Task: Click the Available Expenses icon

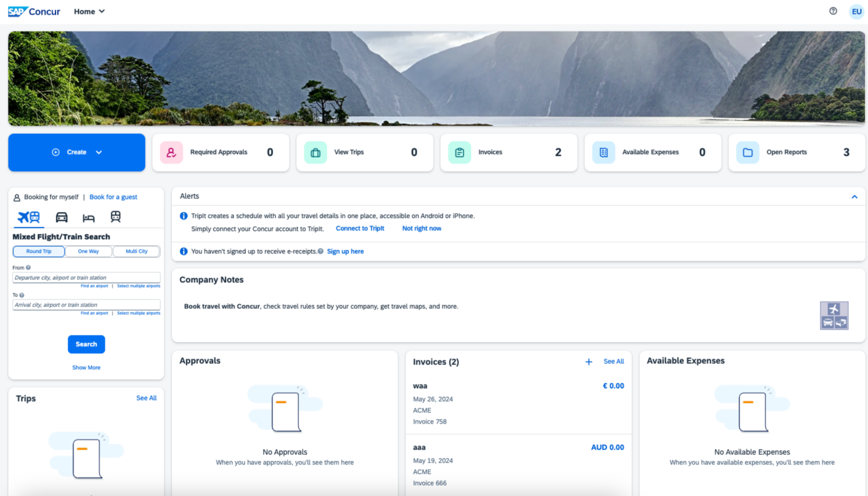Action: pyautogui.click(x=604, y=152)
